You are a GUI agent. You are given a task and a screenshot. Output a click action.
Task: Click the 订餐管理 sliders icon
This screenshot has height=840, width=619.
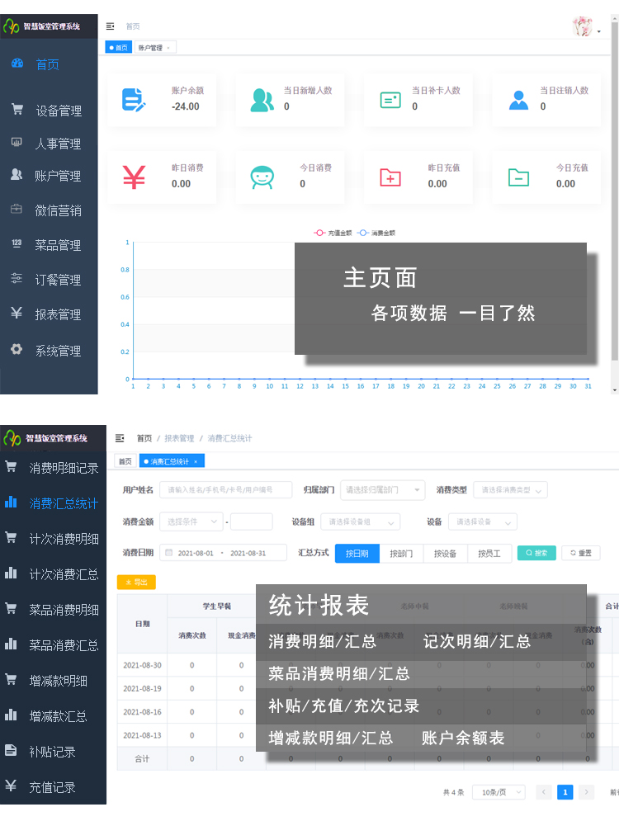point(17,278)
